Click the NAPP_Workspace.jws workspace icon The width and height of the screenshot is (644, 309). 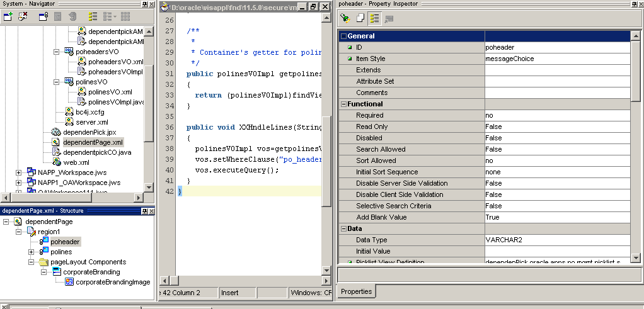(x=32, y=172)
